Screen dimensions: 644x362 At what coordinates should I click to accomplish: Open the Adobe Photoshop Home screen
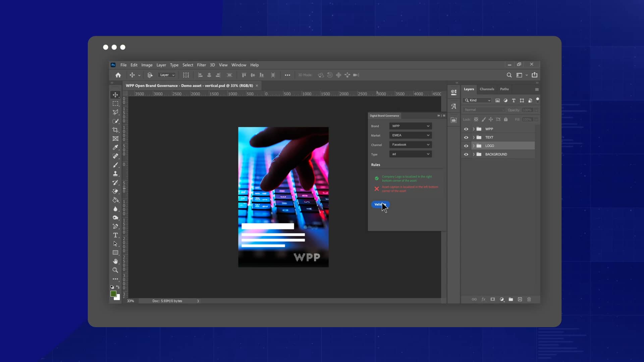click(118, 75)
